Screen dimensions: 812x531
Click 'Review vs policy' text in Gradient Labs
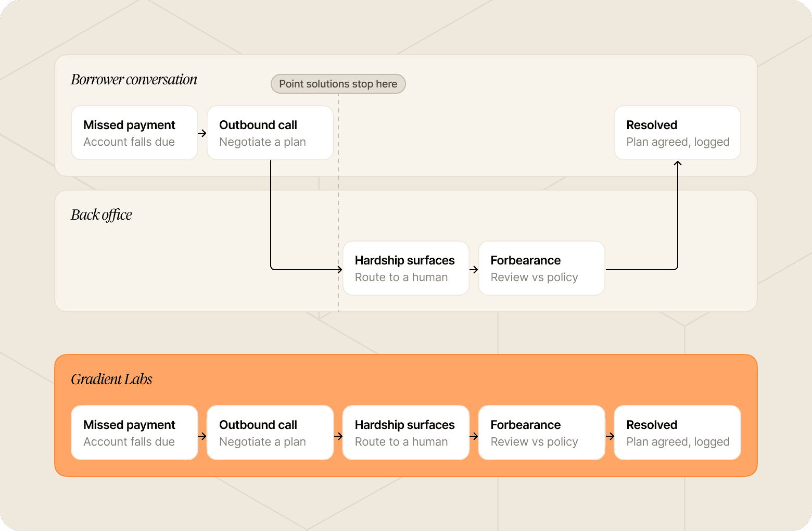click(x=534, y=442)
